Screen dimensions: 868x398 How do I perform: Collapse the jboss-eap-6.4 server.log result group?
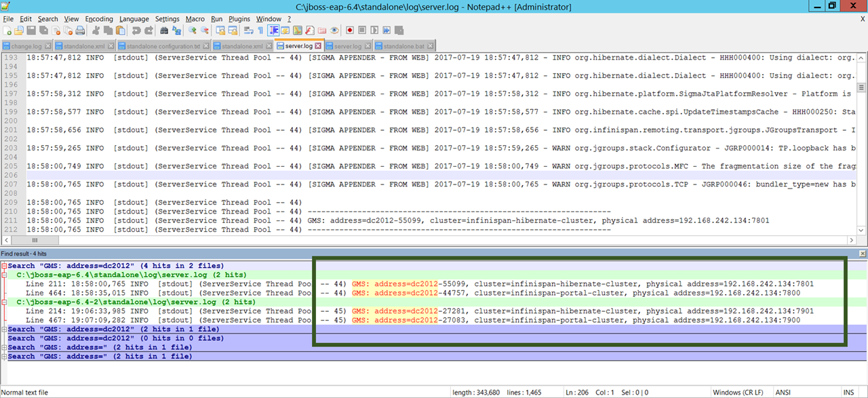4,275
